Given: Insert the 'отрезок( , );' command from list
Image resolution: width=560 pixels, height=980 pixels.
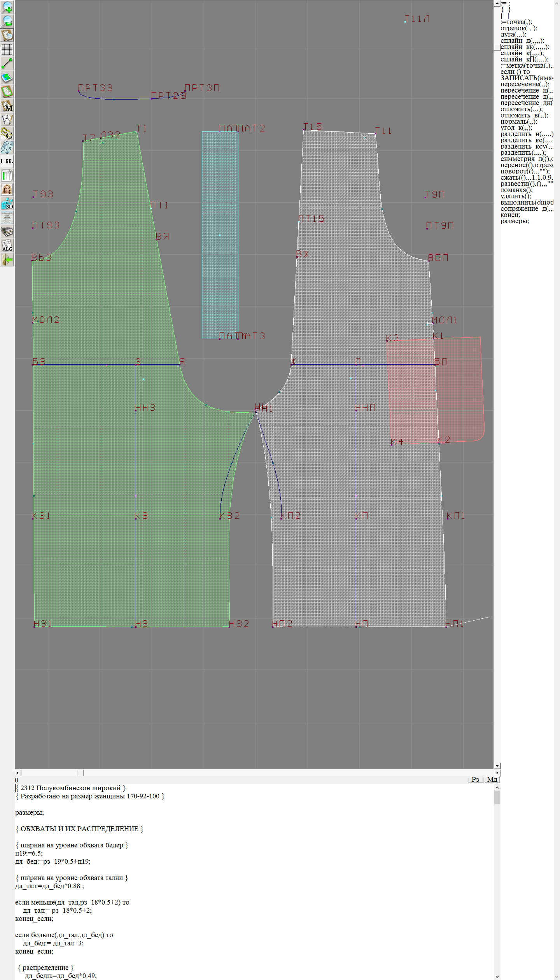Looking at the screenshot, I should (519, 28).
